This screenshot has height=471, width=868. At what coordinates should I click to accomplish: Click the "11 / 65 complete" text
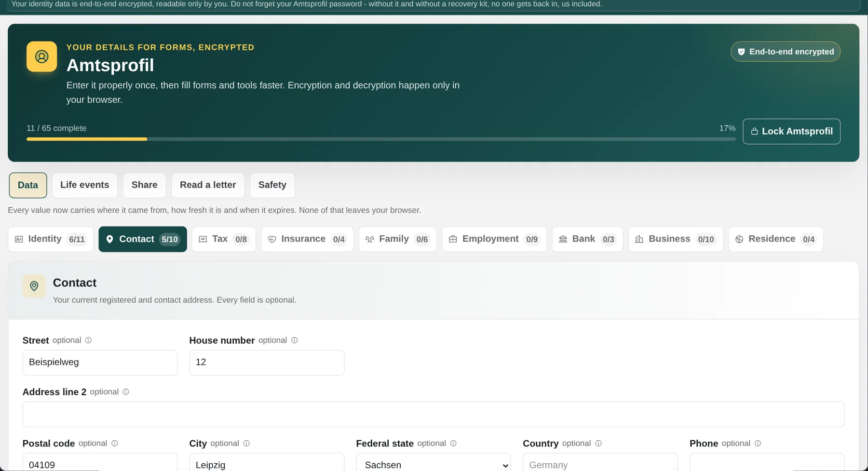(x=56, y=128)
